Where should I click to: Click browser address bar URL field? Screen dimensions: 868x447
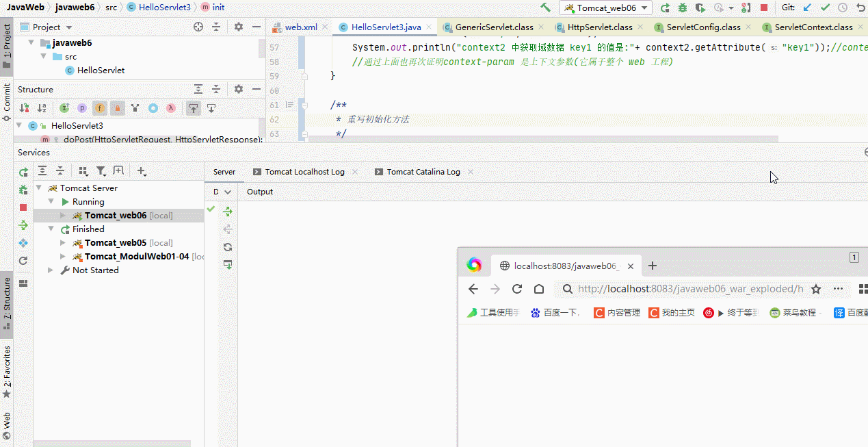pos(691,289)
